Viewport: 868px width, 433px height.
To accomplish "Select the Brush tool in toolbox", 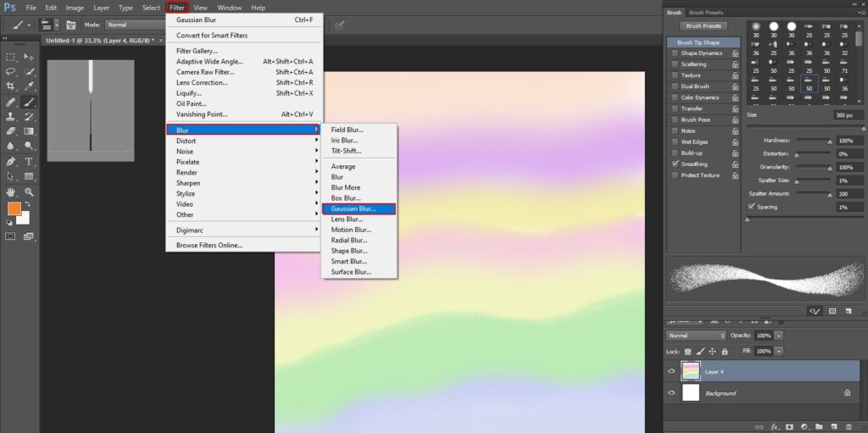I will [29, 102].
